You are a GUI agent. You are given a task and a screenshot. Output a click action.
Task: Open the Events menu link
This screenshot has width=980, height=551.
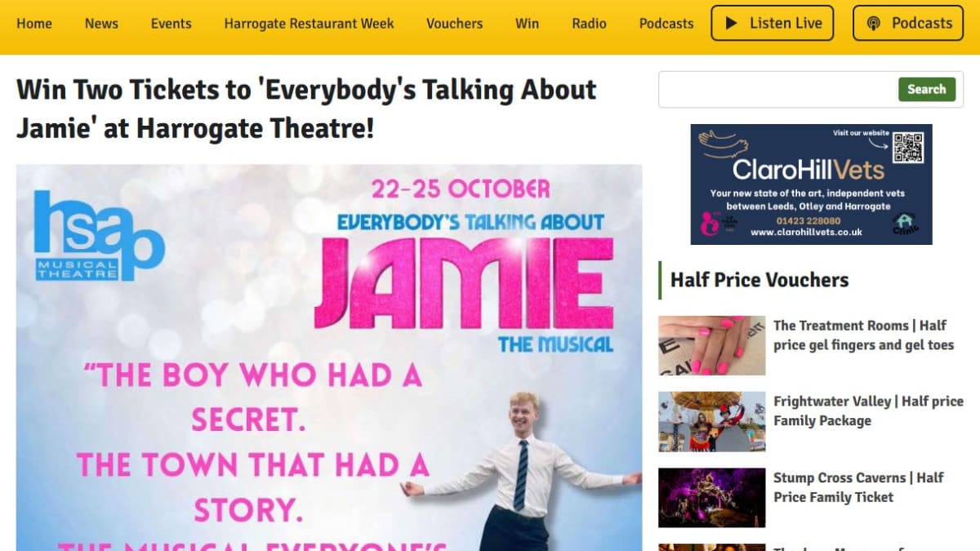pyautogui.click(x=171, y=23)
